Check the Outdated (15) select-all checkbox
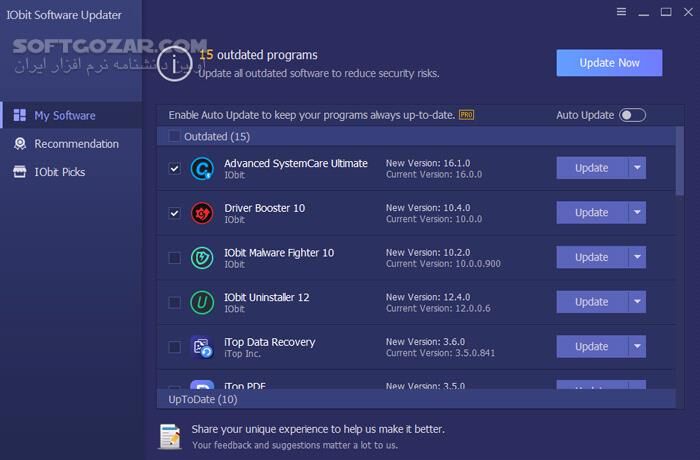Screen dimensions: 700x460 (x=175, y=136)
